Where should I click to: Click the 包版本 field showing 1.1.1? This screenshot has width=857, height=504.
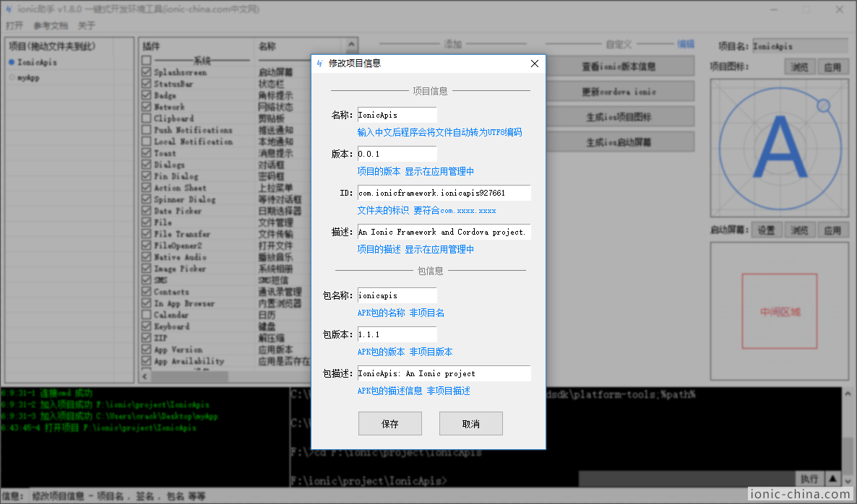(397, 334)
